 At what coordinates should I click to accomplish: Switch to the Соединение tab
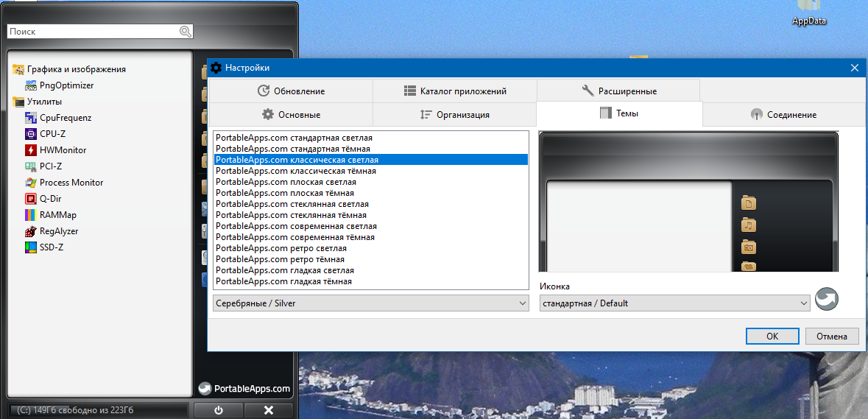pos(783,115)
